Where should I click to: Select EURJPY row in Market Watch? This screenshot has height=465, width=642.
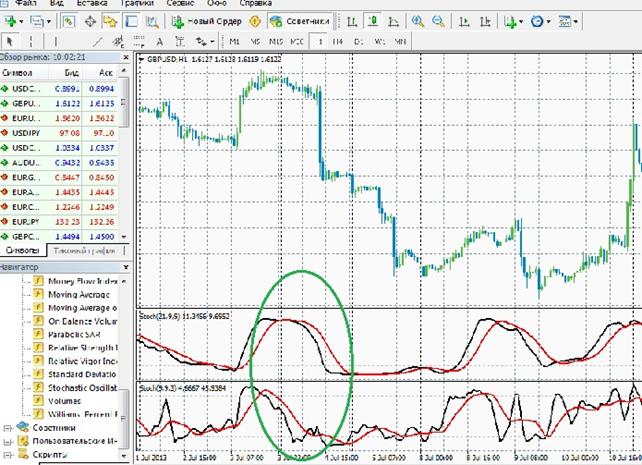(59, 222)
